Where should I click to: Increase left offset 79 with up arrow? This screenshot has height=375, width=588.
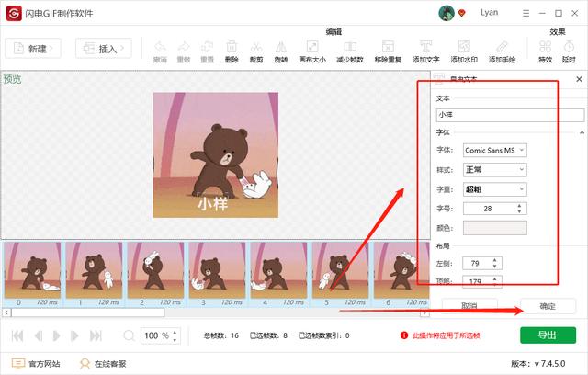coord(494,260)
